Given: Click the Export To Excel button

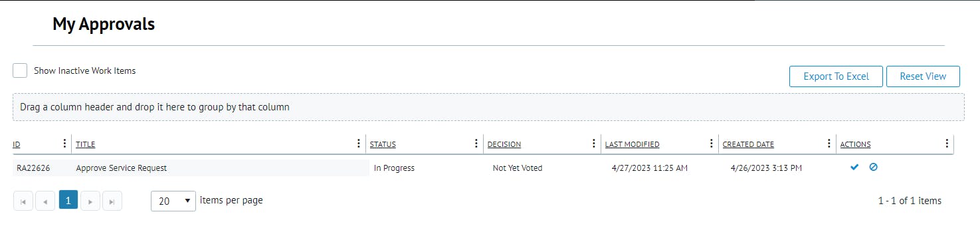Looking at the screenshot, I should click(x=836, y=76).
